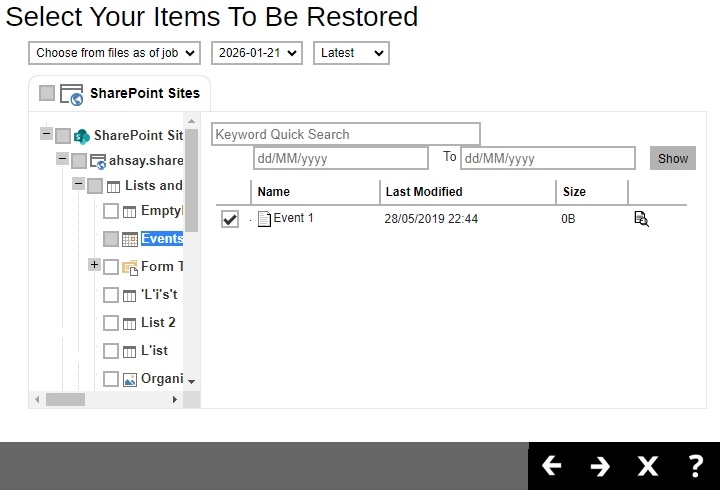Click the ahsay.share site icon
Screen dimensions: 720x490
(98, 161)
